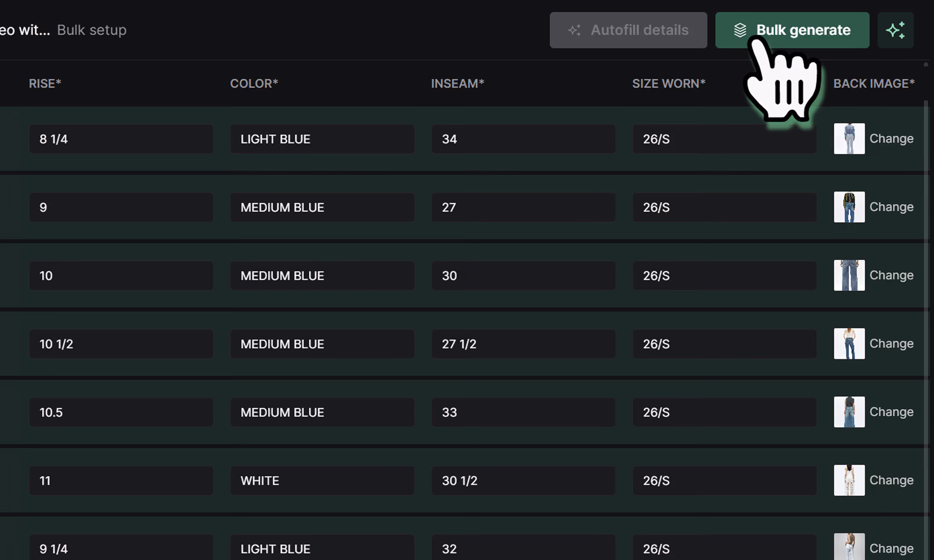Click Change in the inseam 34 row

coord(891,139)
